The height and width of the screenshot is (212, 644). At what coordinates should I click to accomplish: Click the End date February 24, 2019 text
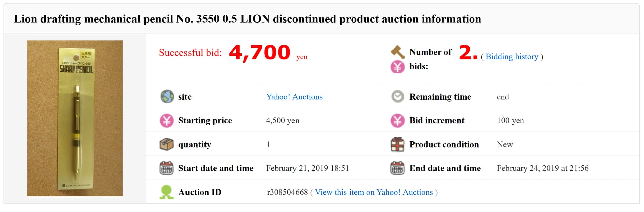click(x=543, y=168)
